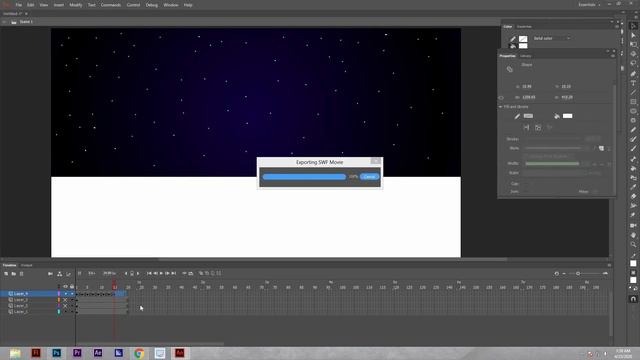
Task: Select the Subselection tool
Action: point(633,35)
